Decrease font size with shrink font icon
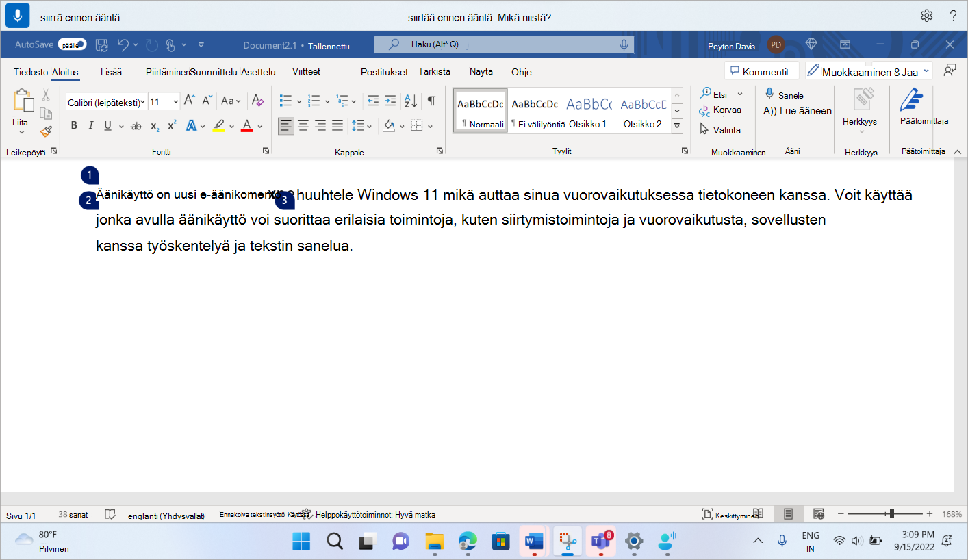 (x=207, y=101)
